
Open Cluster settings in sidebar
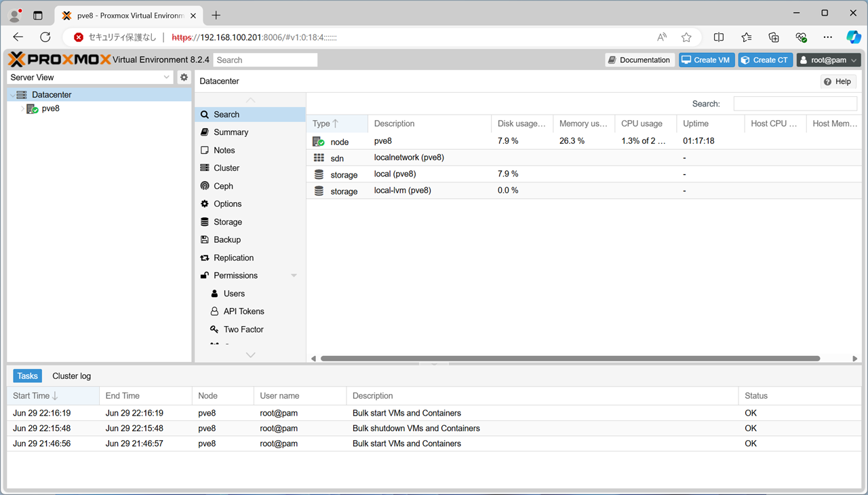coord(226,168)
